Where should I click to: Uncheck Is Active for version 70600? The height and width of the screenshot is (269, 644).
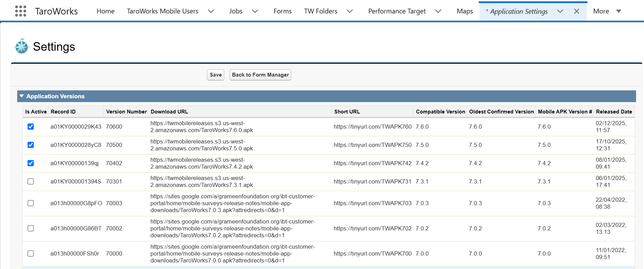pos(31,127)
